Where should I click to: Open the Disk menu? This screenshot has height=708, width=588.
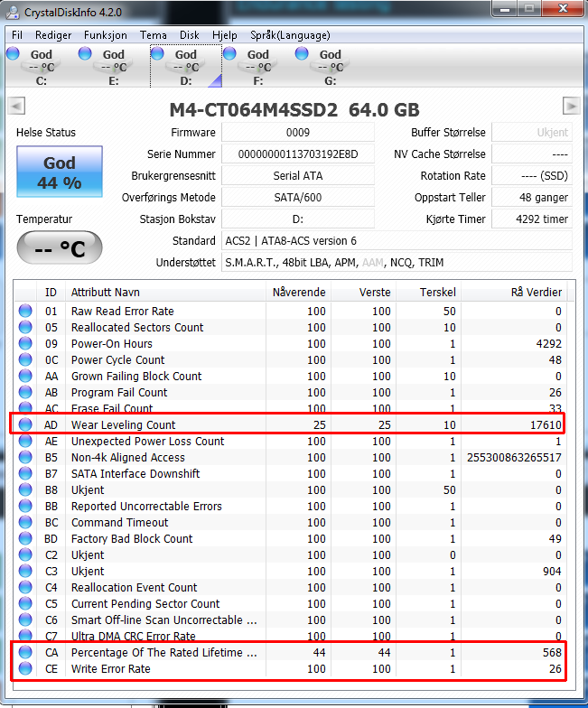coord(190,35)
